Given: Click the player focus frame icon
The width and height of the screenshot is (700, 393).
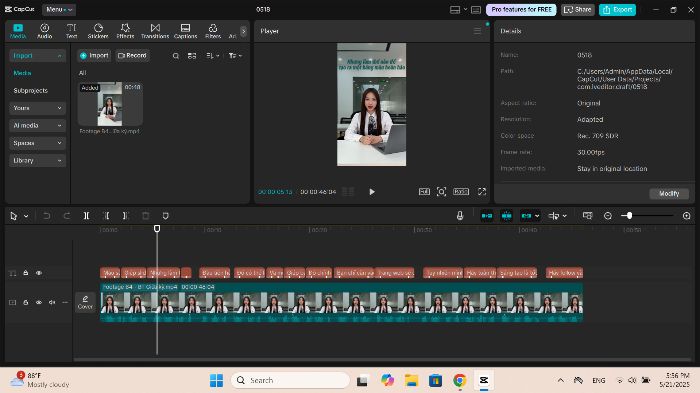Looking at the screenshot, I should click(x=441, y=192).
